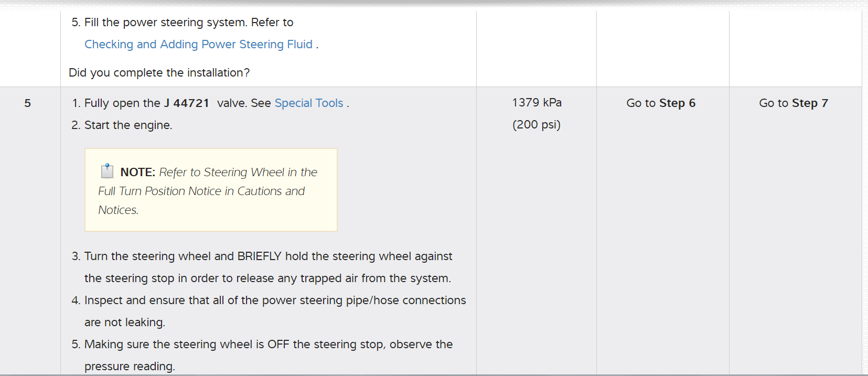Open the Special Tools link
The height and width of the screenshot is (376, 868).
pos(308,103)
